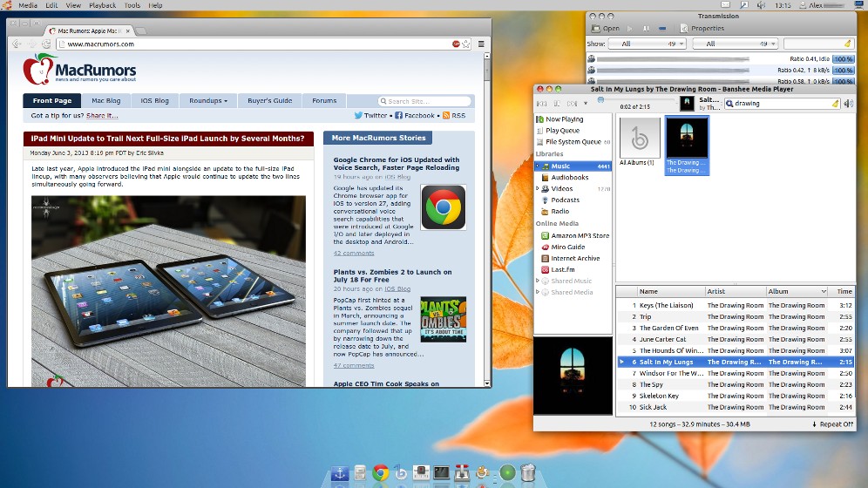Image resolution: width=868 pixels, height=488 pixels.
Task: Select Music library in Banshee sidebar
Action: 573,166
